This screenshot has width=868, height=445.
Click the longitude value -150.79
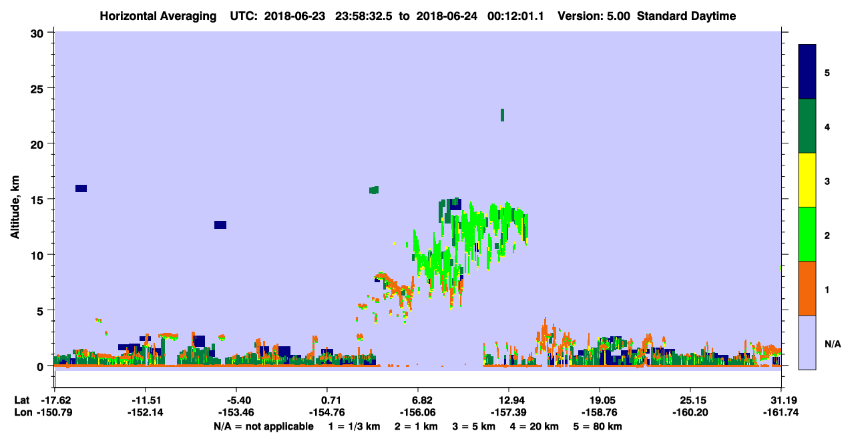coord(55,412)
